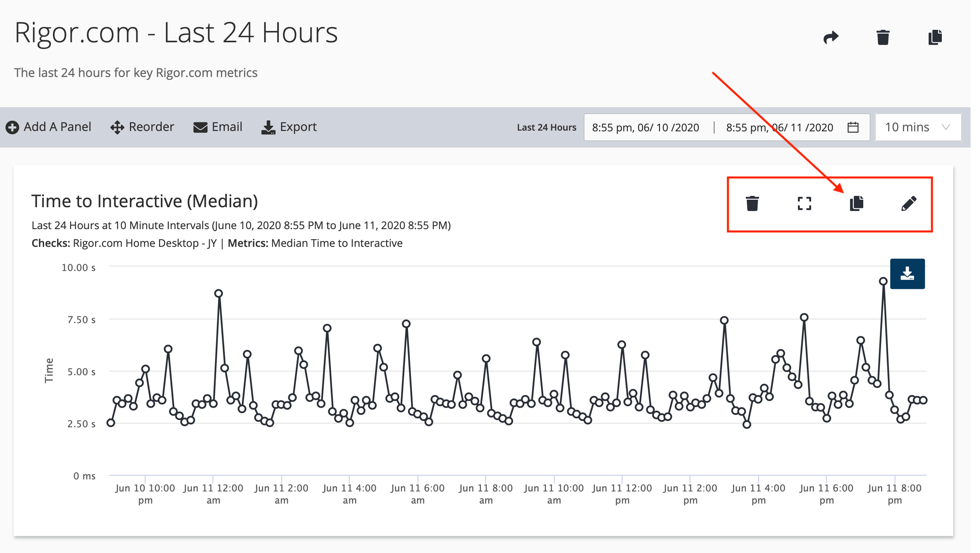Click Add A Panel
This screenshot has width=980, height=553.
(48, 127)
